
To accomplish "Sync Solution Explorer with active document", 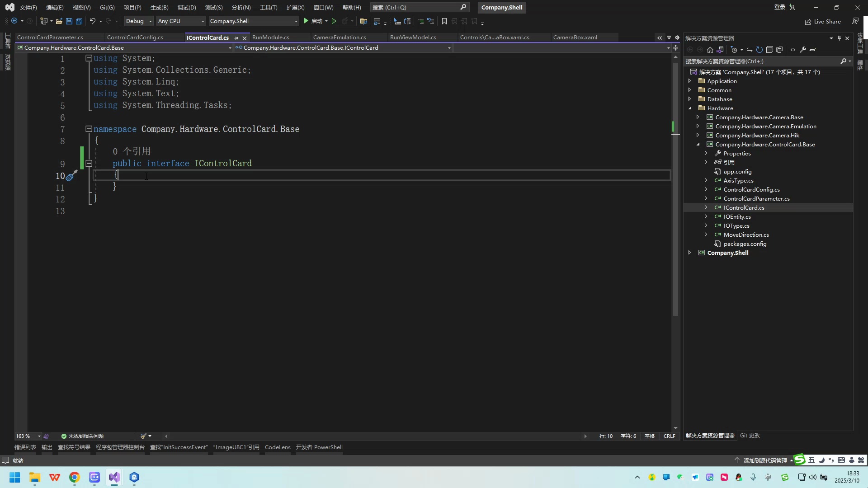I will (749, 50).
